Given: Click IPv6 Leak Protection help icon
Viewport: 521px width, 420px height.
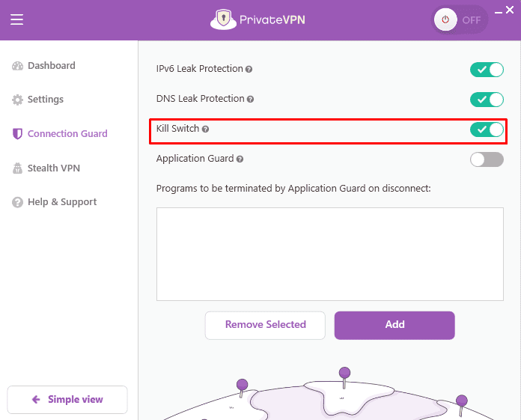Looking at the screenshot, I should 249,70.
